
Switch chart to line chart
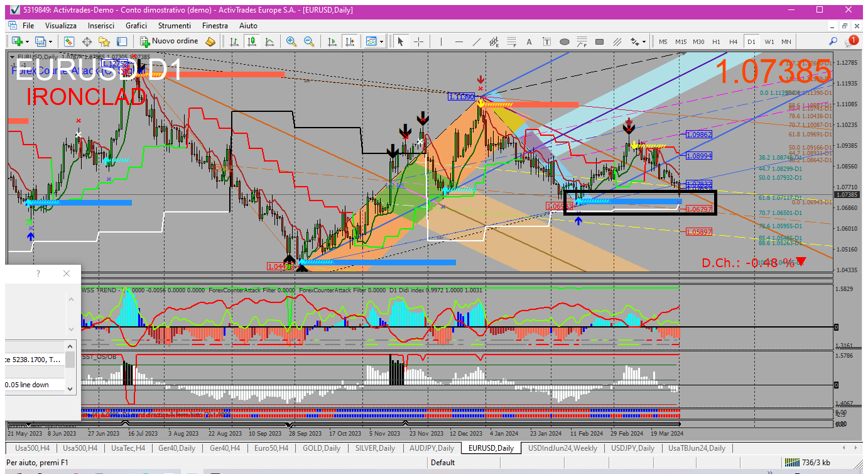(269, 41)
